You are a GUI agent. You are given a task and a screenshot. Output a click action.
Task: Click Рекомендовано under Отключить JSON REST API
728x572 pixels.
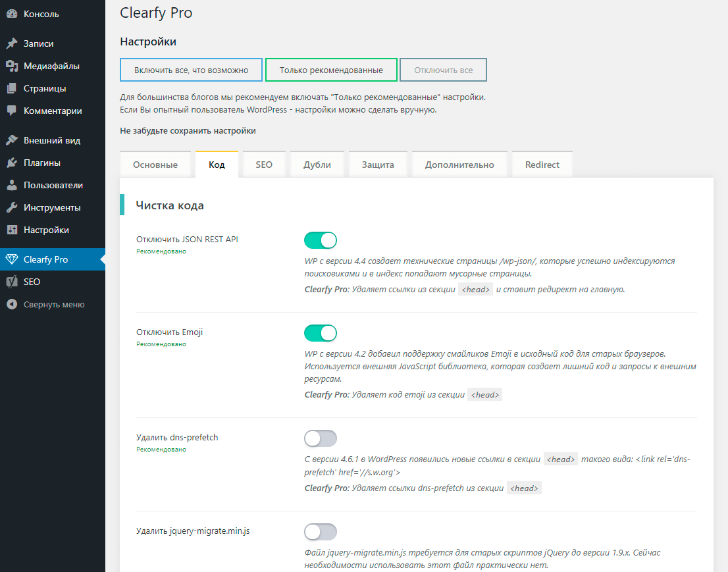161,251
